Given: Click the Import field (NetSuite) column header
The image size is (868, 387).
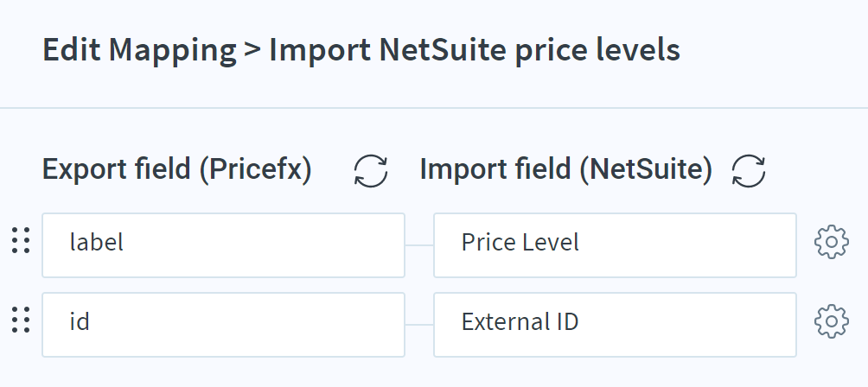Looking at the screenshot, I should 565,169.
